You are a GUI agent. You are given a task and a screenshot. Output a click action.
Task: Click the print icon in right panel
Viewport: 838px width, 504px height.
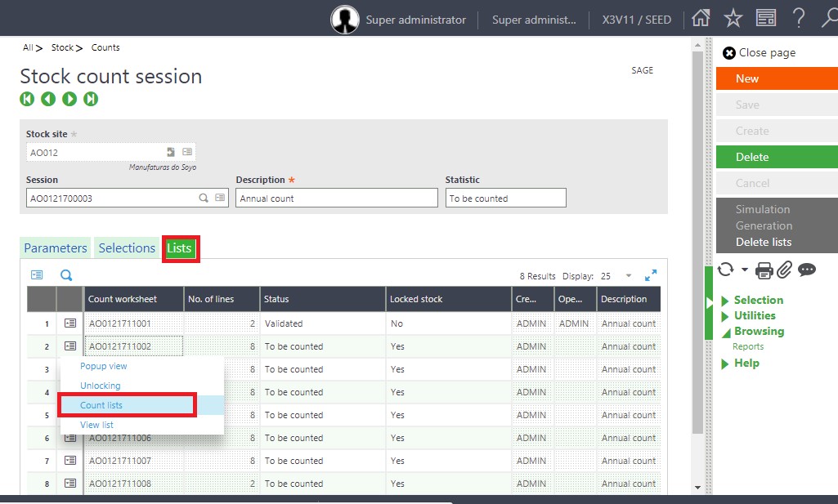point(764,270)
